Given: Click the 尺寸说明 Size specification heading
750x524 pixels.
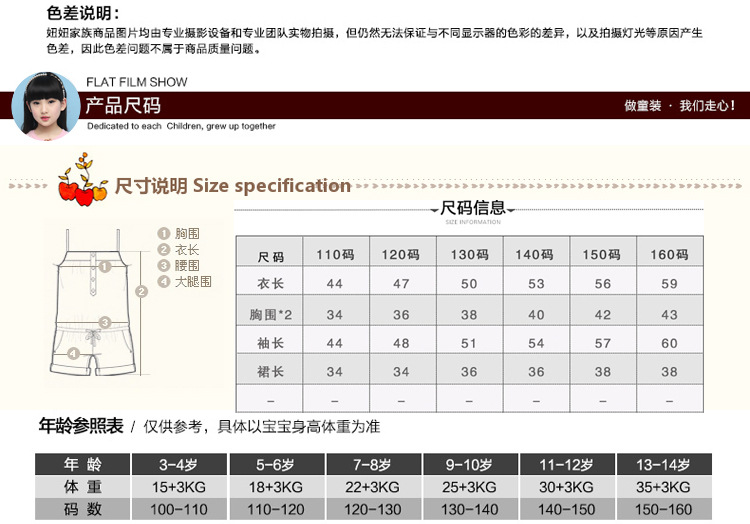Looking at the screenshot, I should 233,186.
